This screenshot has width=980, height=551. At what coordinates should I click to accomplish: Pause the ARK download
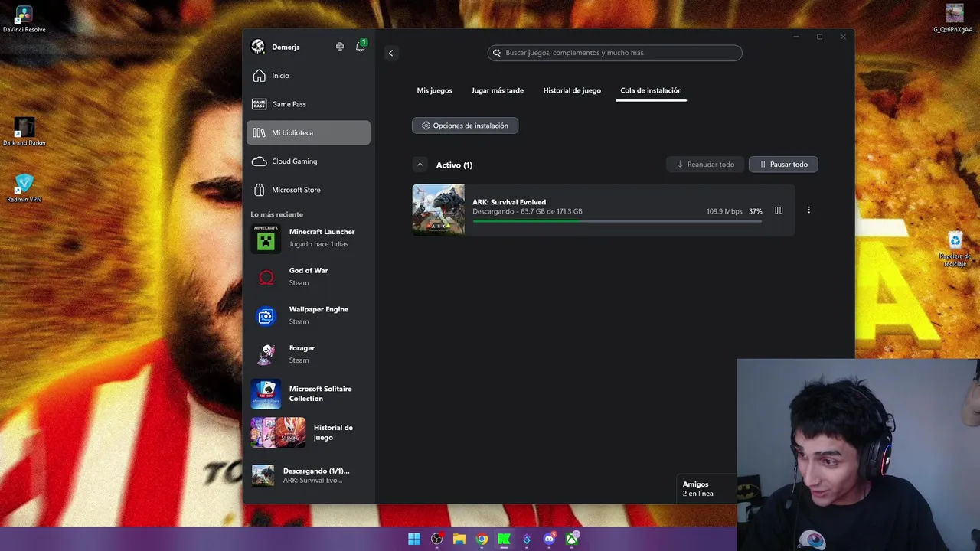779,210
